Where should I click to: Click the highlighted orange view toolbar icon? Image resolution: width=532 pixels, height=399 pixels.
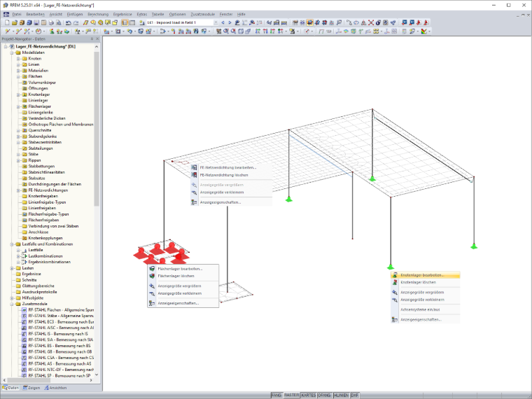click(310, 22)
